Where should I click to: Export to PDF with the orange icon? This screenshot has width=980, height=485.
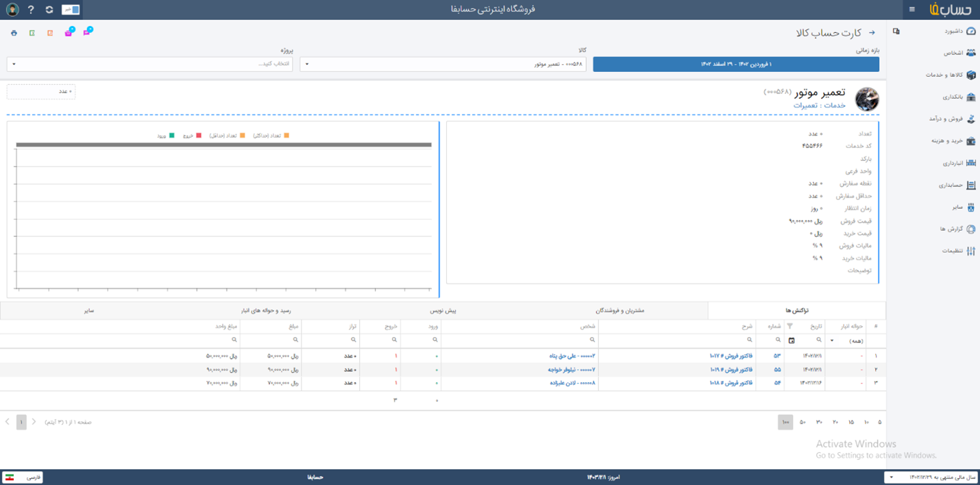(x=50, y=33)
